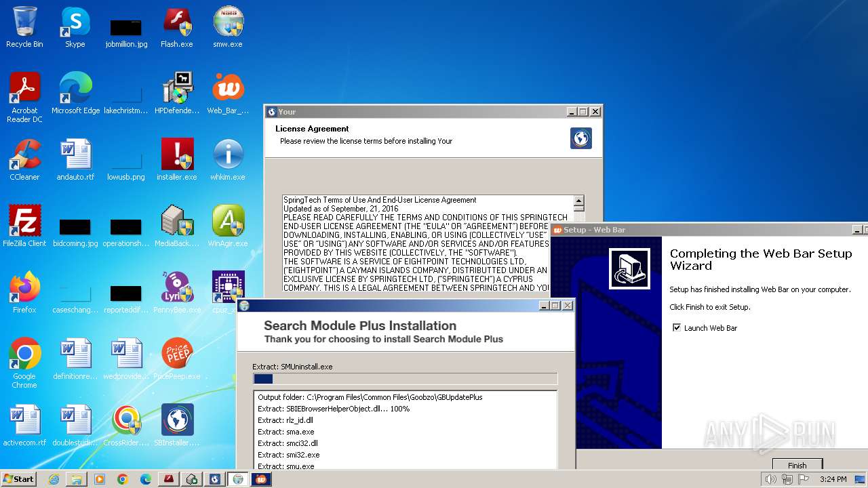Select the WinAgir.exe desktop icon
Image resolution: width=868 pixels, height=488 pixels.
tap(228, 226)
